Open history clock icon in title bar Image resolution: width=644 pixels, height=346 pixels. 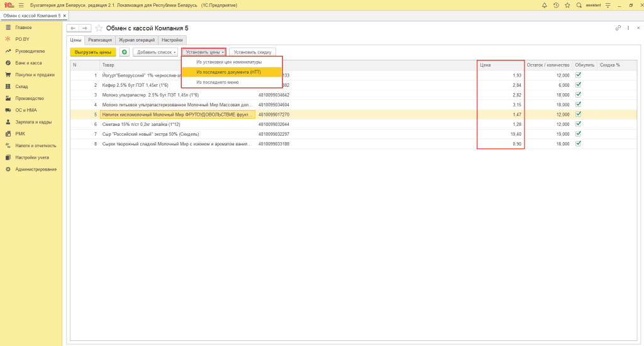tap(556, 5)
